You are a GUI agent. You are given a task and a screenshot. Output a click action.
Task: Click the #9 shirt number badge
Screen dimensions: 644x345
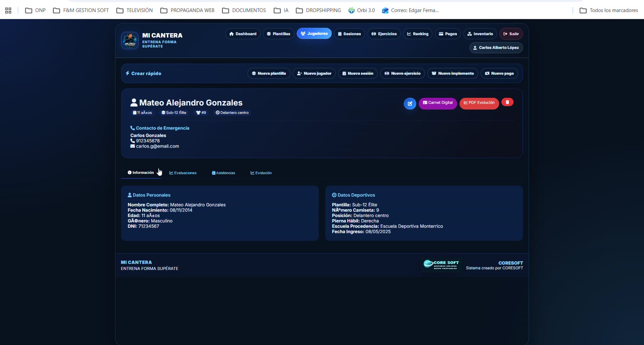(201, 113)
